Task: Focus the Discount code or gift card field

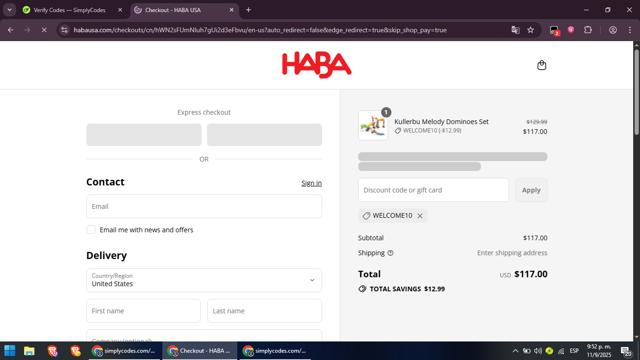Action: [x=433, y=190]
